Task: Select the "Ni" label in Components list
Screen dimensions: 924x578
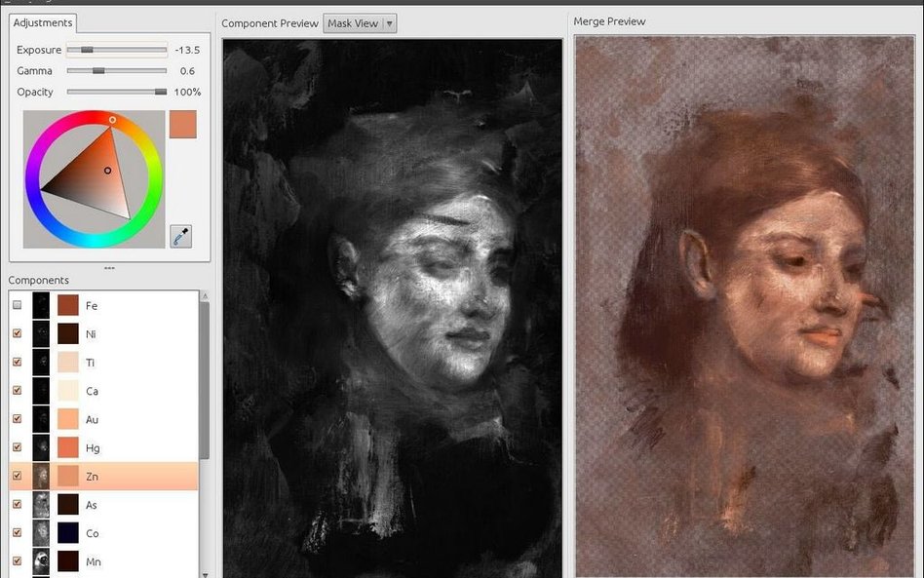Action: [91, 334]
